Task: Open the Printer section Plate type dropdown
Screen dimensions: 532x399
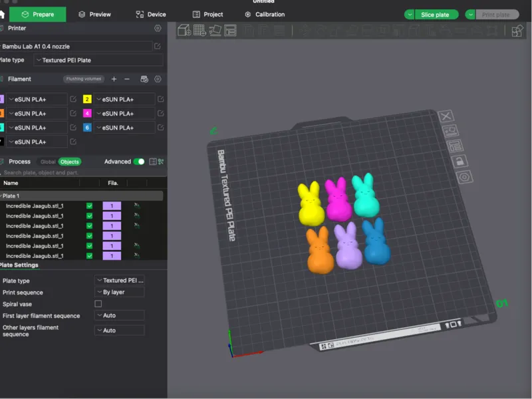Action: coord(98,60)
